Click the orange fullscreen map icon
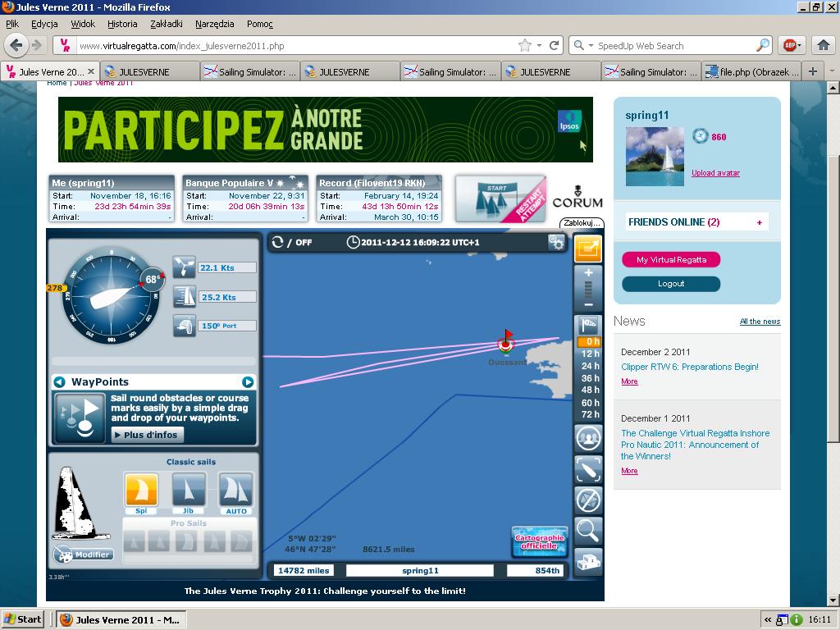Viewport: 840px width, 630px height. click(588, 249)
